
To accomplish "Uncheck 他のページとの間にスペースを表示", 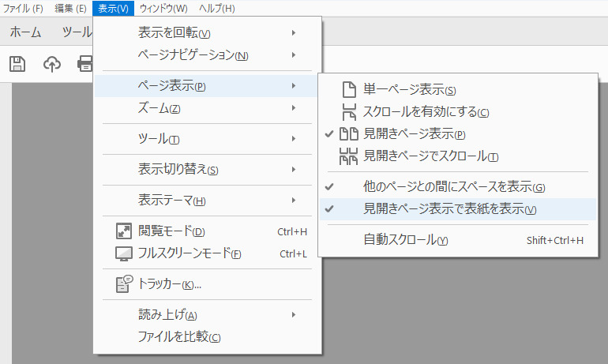I will (x=453, y=187).
